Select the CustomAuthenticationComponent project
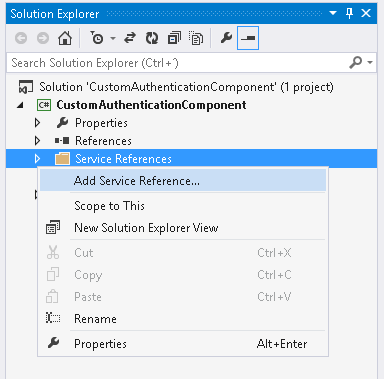 click(151, 105)
